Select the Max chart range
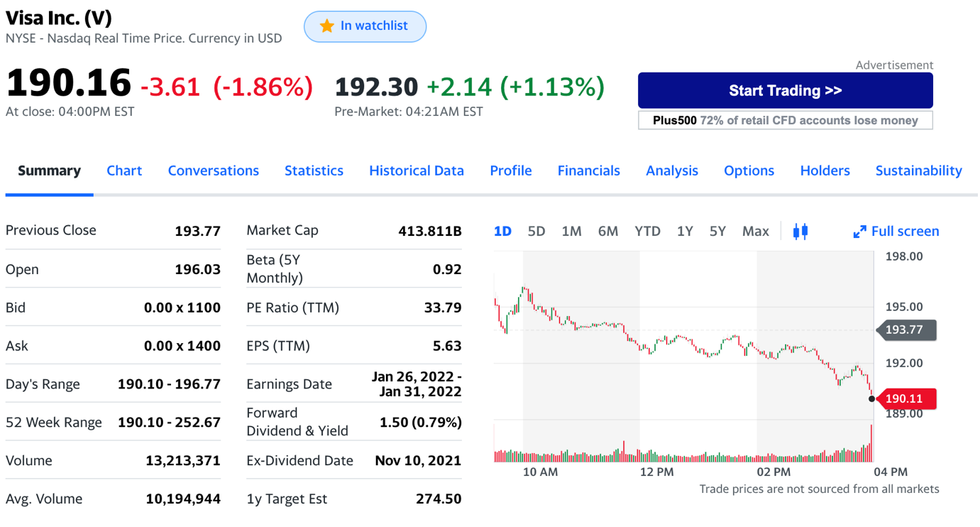Screen dimensions: 980x527 point(756,231)
